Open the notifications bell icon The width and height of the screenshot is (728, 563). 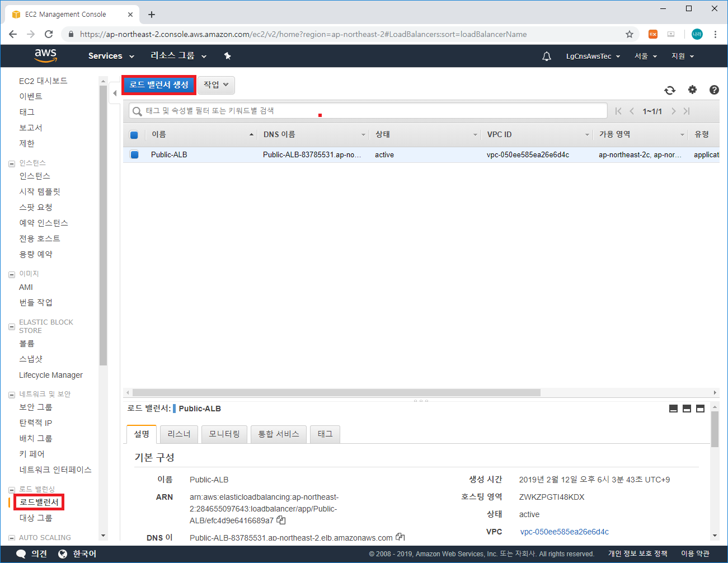point(547,56)
